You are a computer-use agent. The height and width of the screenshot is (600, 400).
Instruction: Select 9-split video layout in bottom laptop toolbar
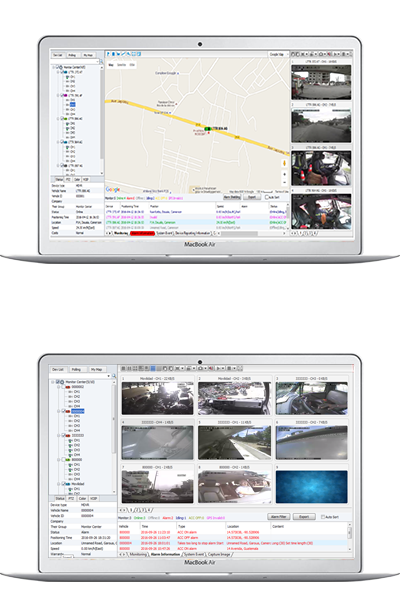pos(153,368)
